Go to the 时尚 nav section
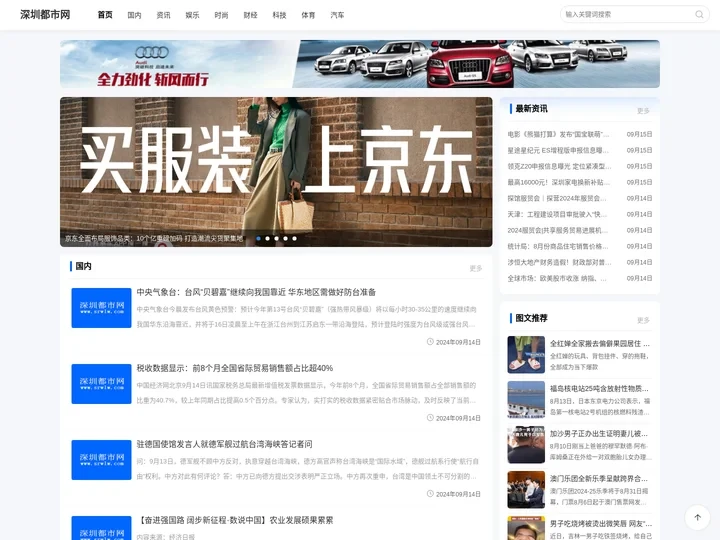Screen dimensions: 720x540 click(x=221, y=15)
